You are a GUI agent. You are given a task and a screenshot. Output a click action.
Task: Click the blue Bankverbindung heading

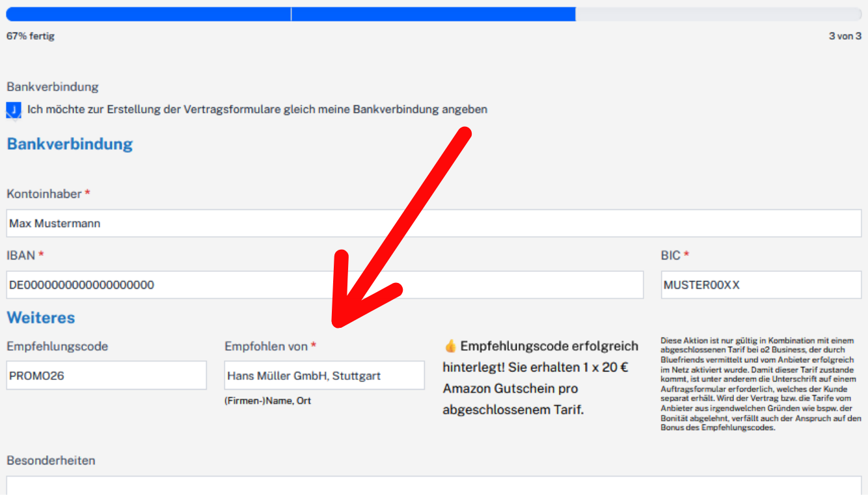coord(70,144)
